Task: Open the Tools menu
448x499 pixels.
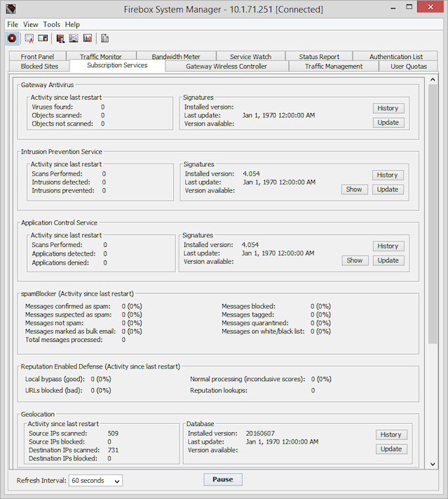Action: tap(51, 24)
